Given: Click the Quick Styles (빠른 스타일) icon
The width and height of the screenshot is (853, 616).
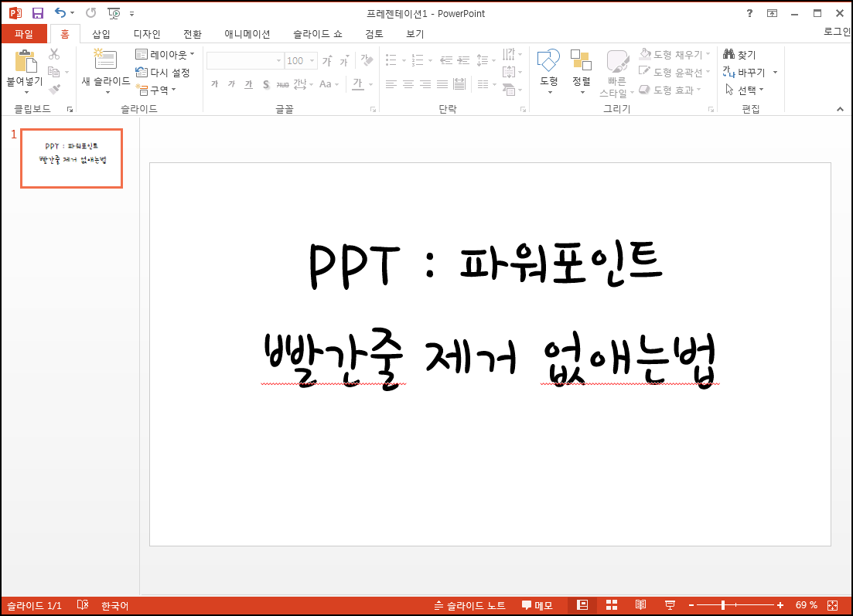Looking at the screenshot, I should (x=617, y=61).
